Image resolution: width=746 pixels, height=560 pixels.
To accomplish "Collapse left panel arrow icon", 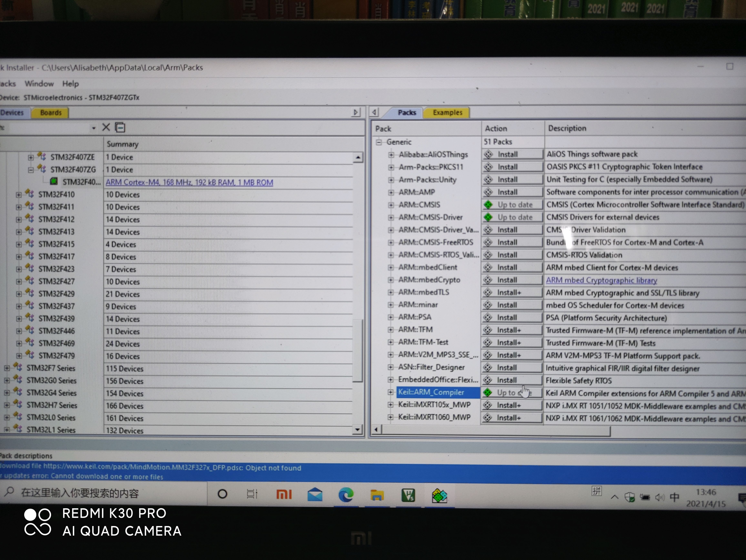I will 356,112.
